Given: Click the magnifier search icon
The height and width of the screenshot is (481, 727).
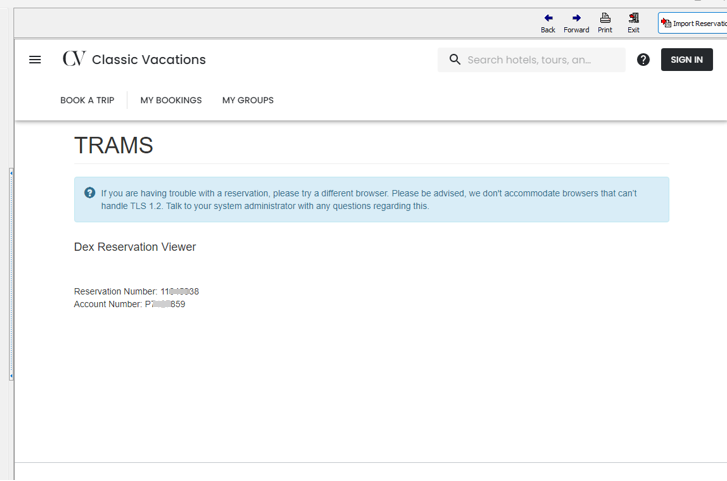Looking at the screenshot, I should (455, 59).
